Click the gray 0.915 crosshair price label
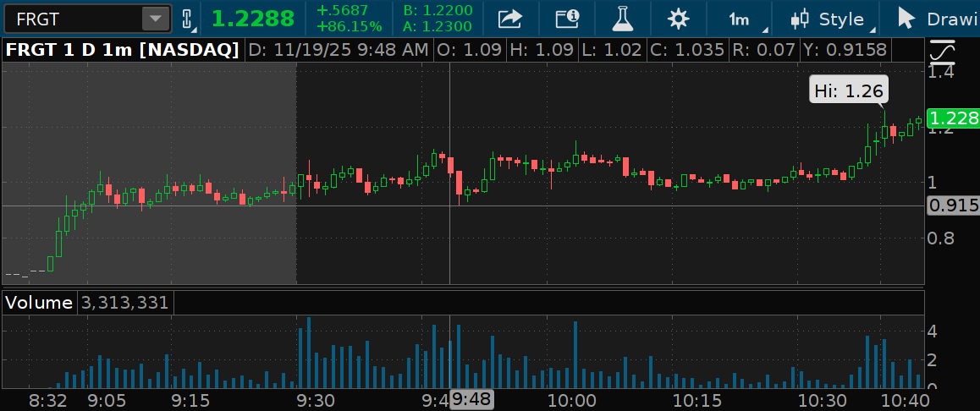This screenshot has width=980, height=411. click(x=953, y=205)
